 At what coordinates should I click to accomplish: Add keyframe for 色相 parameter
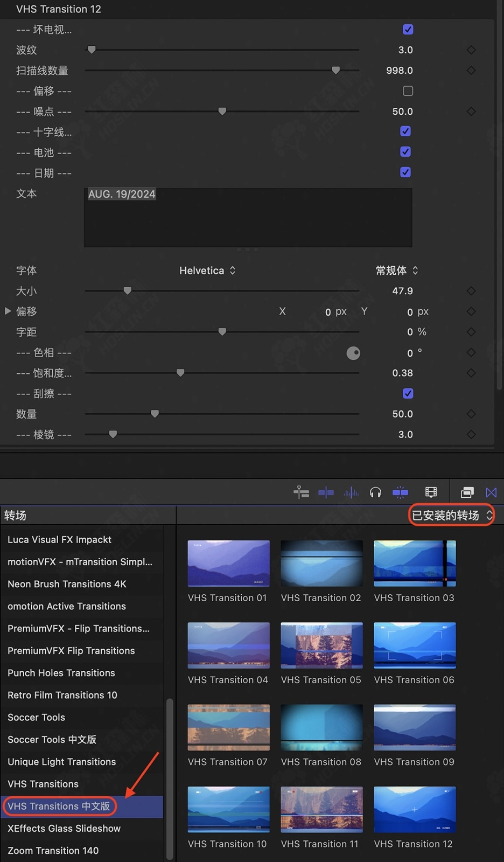(x=471, y=352)
